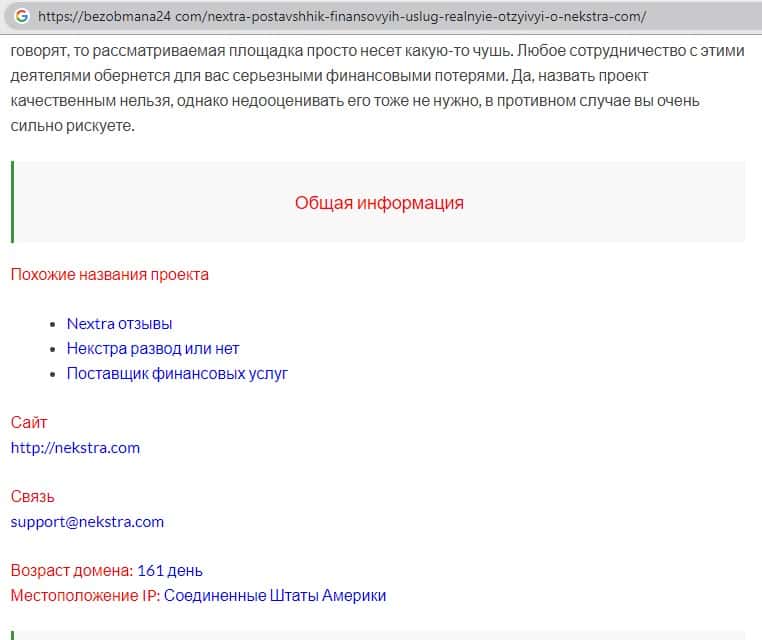
Task: Click 'Соединенные Штаты Америки' value
Action: point(275,595)
